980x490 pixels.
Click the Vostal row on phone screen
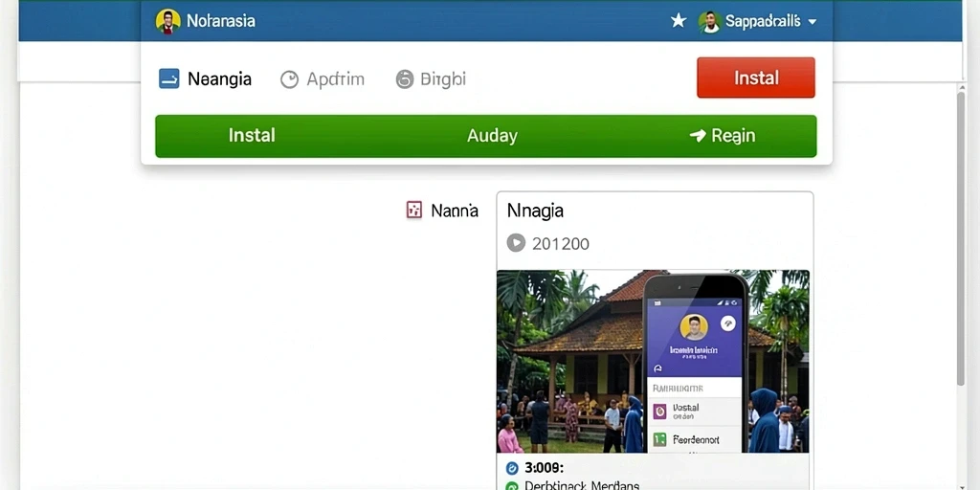click(695, 411)
